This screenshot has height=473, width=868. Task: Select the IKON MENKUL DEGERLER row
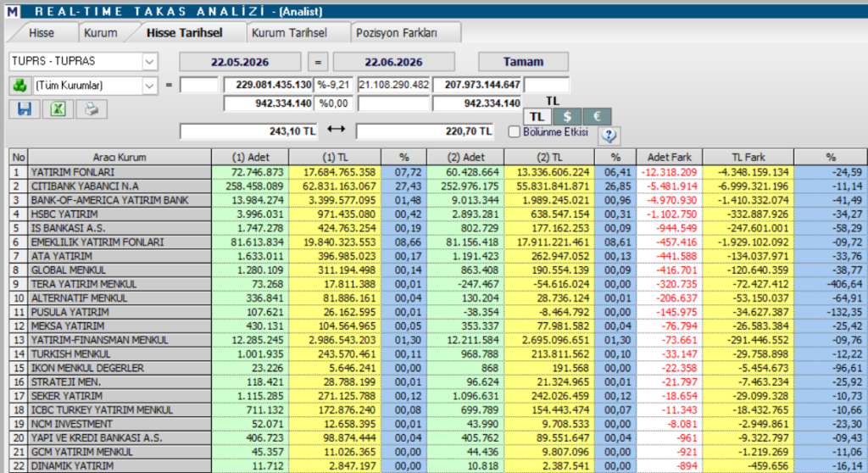pyautogui.click(x=437, y=368)
